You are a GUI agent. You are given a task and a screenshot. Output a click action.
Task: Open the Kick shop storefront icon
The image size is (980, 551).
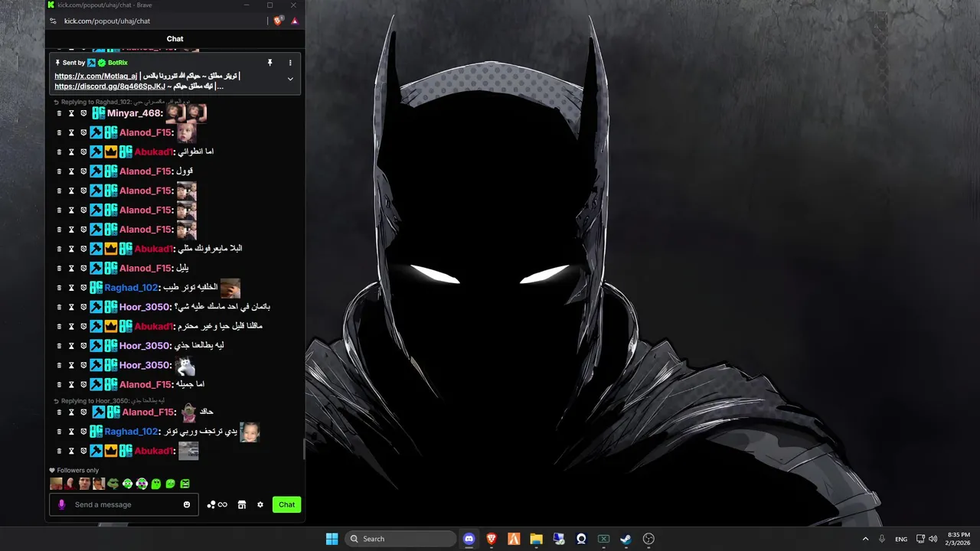(242, 504)
